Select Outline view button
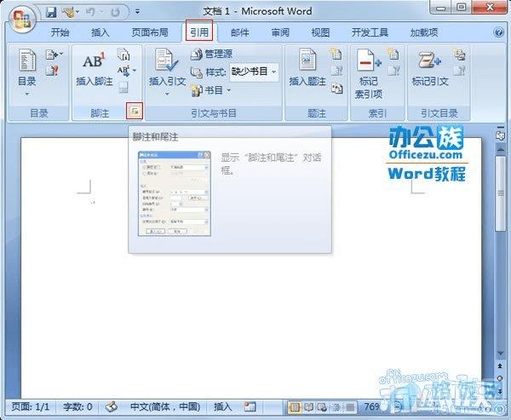The height and width of the screenshot is (420, 511). coord(336,407)
